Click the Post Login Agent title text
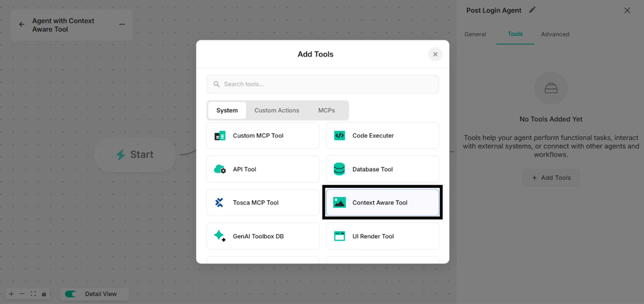 (x=494, y=10)
